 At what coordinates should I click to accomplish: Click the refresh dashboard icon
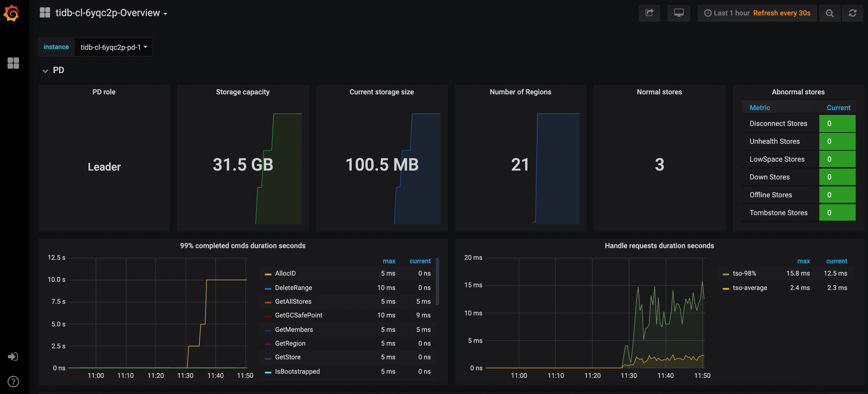point(853,13)
